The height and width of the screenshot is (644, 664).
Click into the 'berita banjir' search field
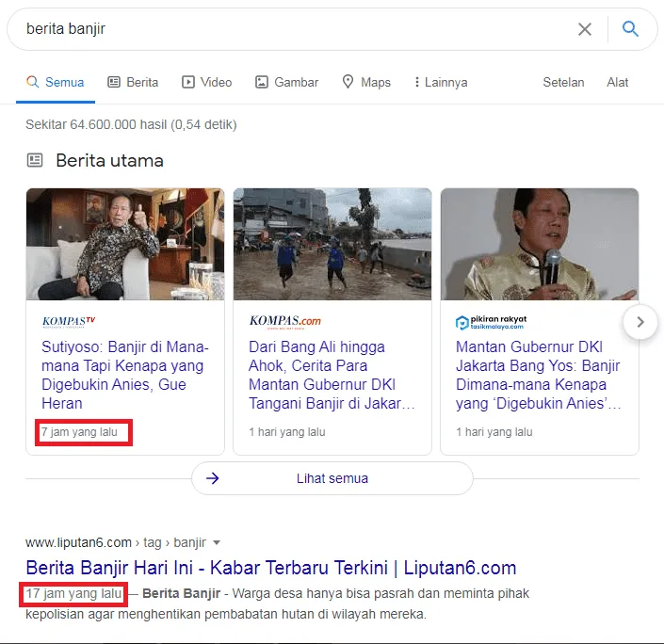point(297,29)
